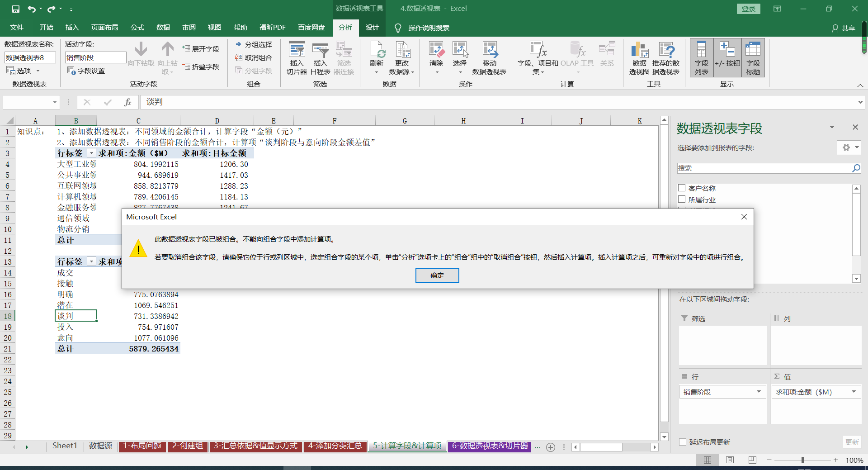
Task: Click zoom in plus button
Action: click(836, 460)
